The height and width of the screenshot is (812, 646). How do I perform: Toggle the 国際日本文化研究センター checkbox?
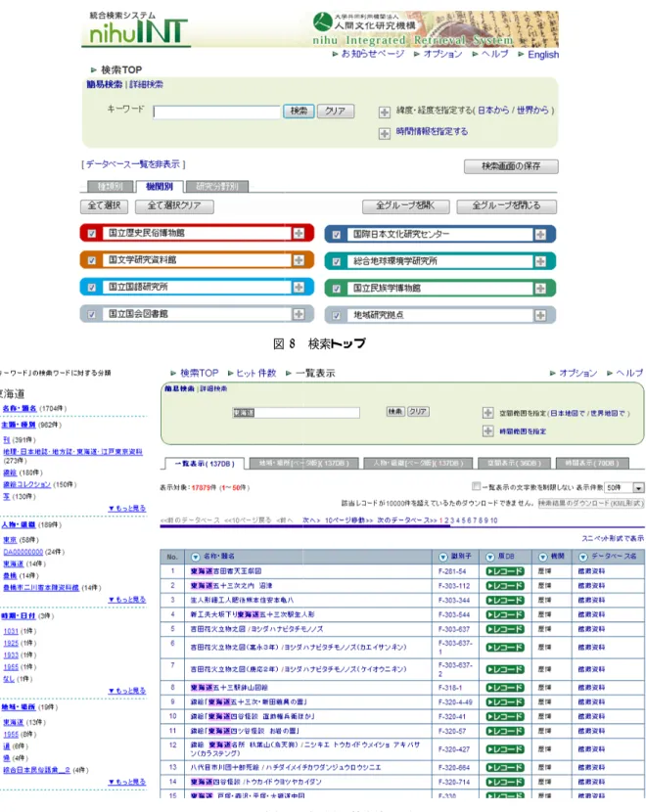pyautogui.click(x=336, y=235)
